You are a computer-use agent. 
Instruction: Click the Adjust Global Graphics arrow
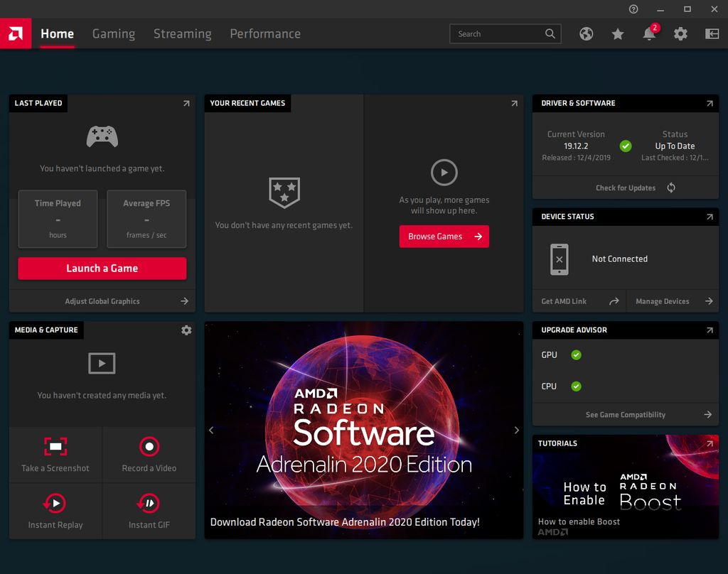[184, 301]
